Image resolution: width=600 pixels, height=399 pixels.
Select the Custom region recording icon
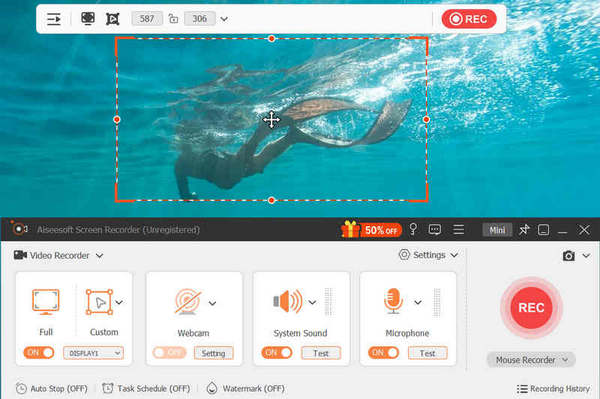tap(99, 302)
